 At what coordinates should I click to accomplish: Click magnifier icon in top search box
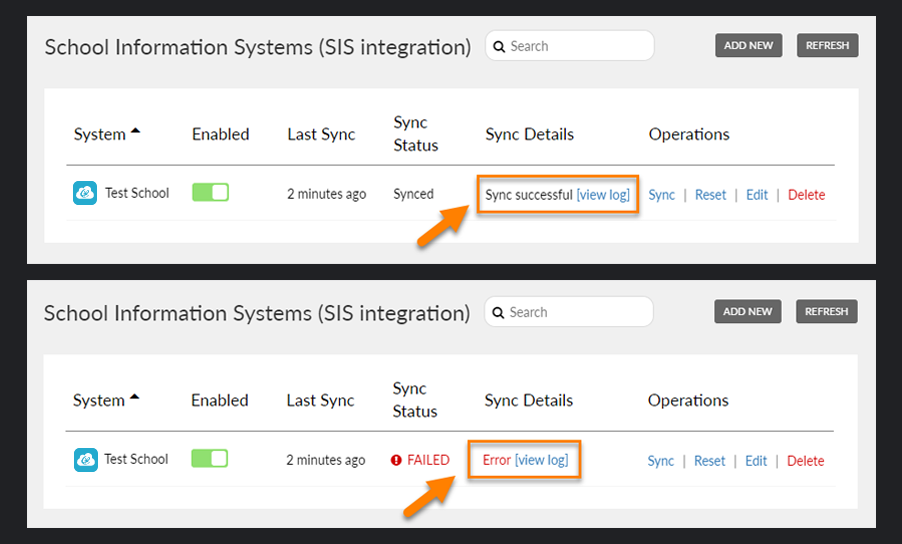pos(499,47)
